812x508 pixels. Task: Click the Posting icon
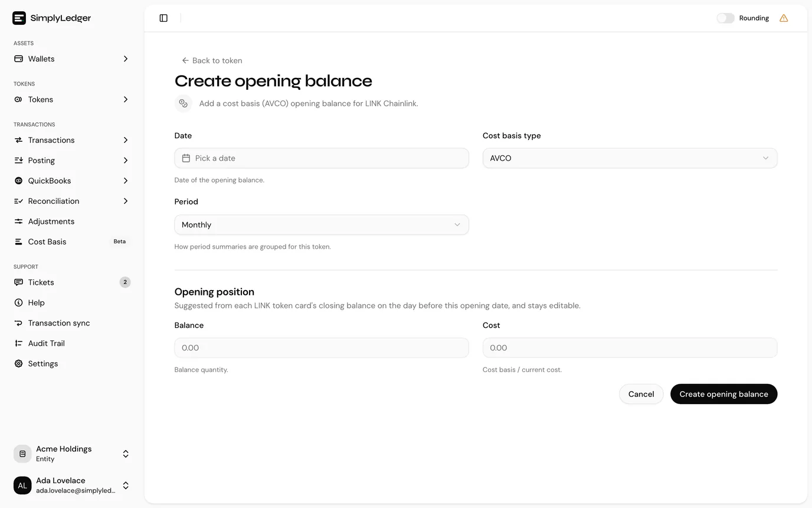(x=18, y=161)
